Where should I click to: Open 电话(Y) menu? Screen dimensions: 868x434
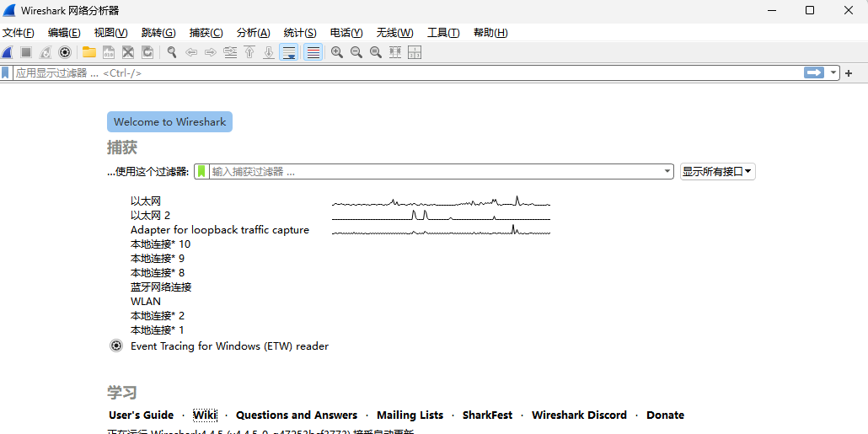[346, 33]
